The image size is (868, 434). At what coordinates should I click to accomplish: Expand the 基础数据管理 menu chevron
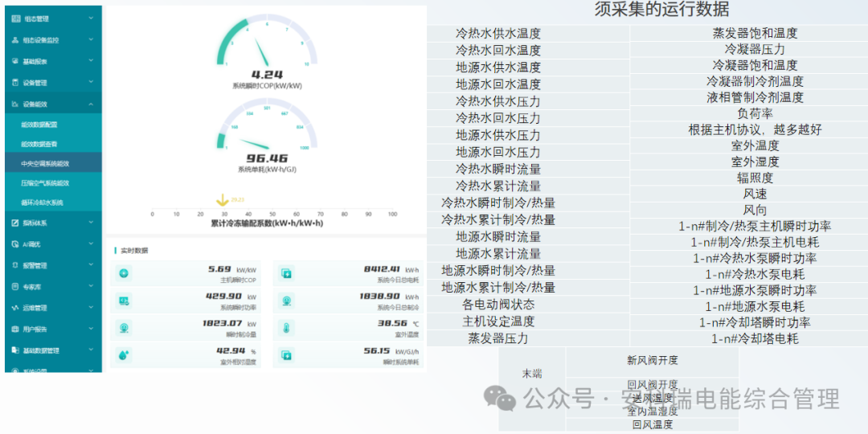click(91, 350)
